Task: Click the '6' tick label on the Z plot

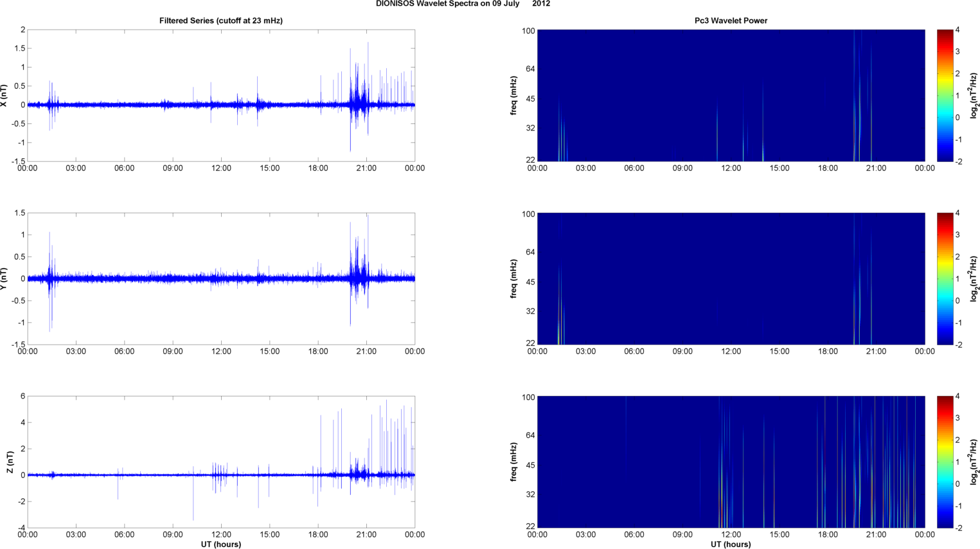Action: point(22,397)
